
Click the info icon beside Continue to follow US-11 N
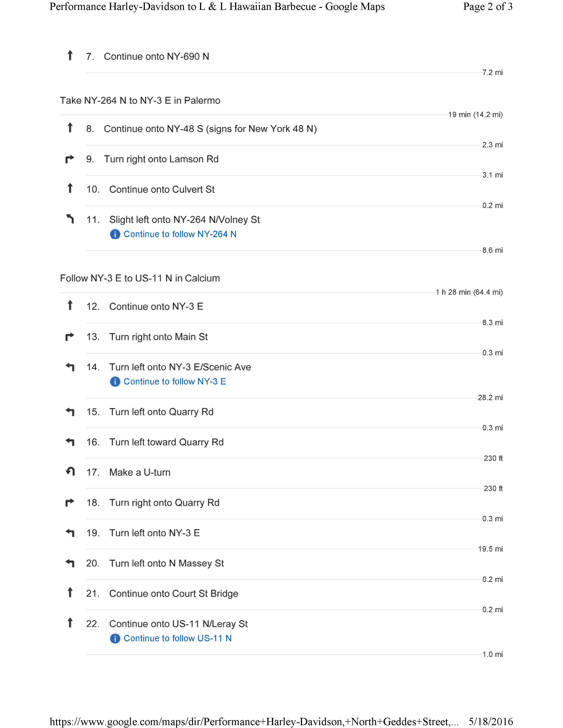pos(115,638)
